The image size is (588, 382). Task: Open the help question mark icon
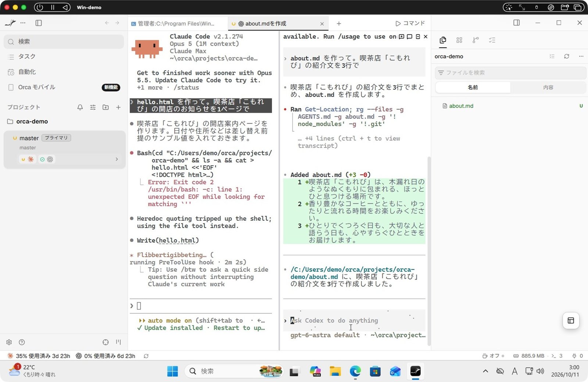click(22, 342)
